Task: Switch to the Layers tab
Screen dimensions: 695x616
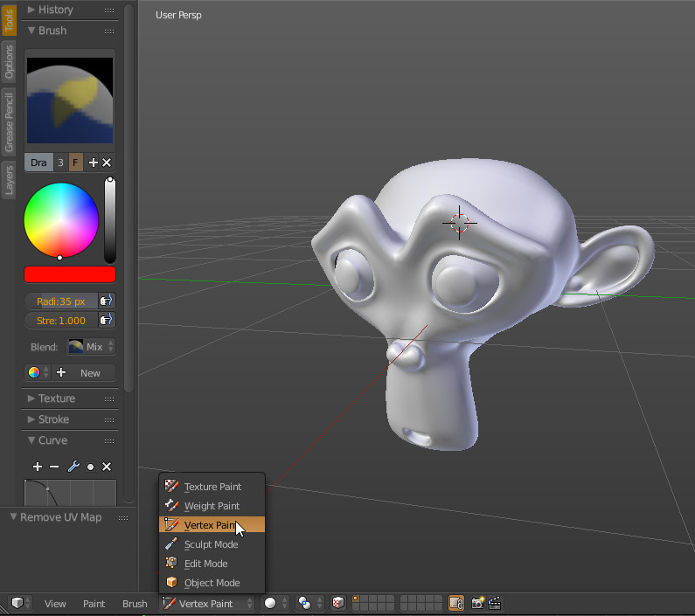Action: (9, 181)
